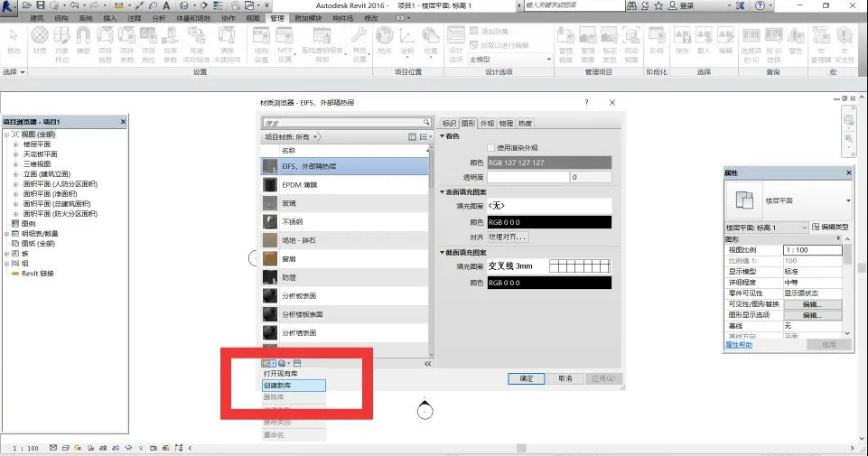
Task: Click the 交叉线 3mm cut pattern field
Action: [x=549, y=266]
